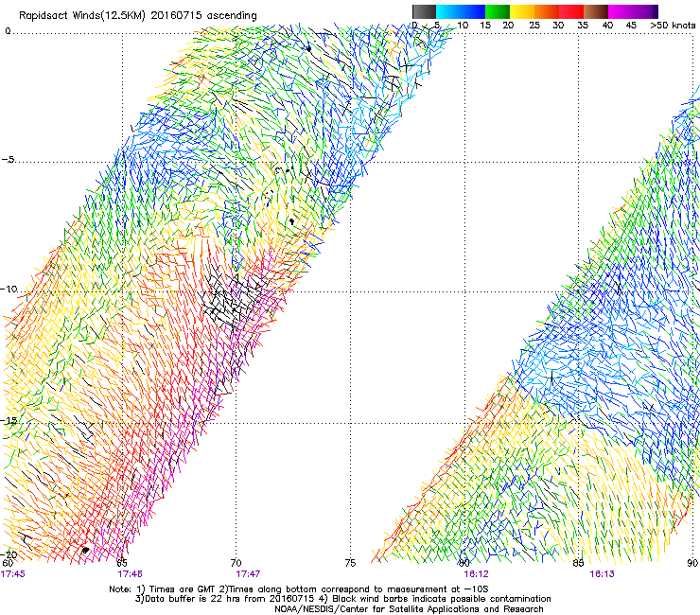700x615 pixels.
Task: Click the '>50 knots' legend label
Action: tap(673, 25)
